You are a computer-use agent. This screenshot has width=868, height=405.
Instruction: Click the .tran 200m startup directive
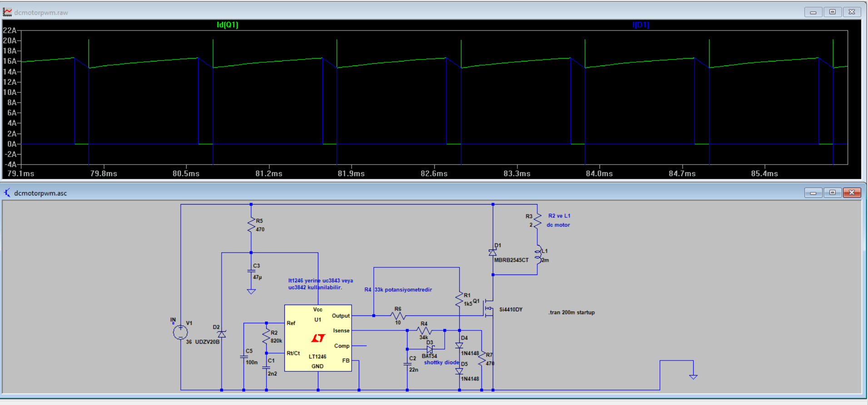click(571, 312)
